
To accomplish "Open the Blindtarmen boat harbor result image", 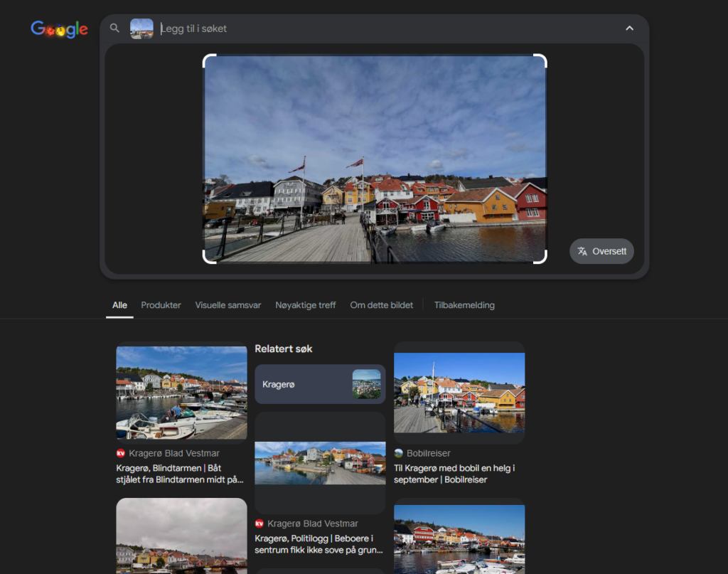I will pos(181,393).
